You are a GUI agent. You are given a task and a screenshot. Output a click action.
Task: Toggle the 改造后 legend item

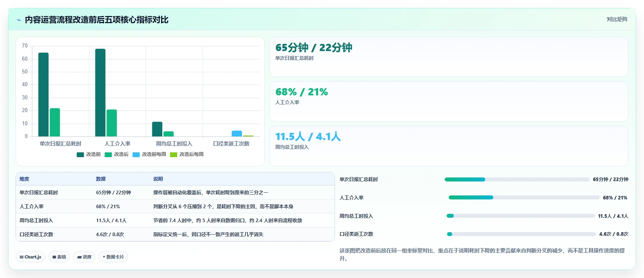tap(116, 154)
